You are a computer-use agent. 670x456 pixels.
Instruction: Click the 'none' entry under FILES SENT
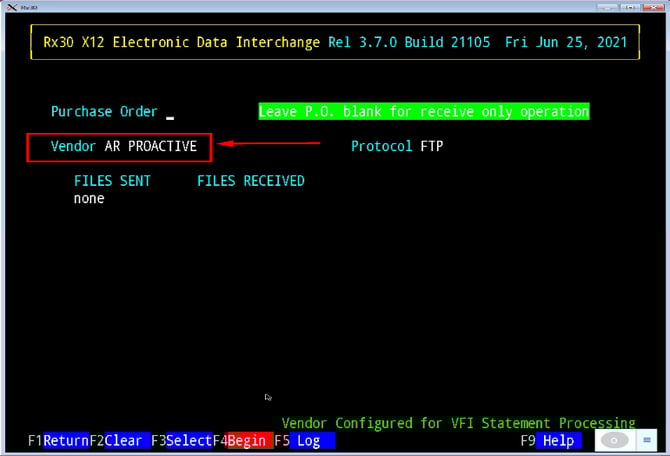click(x=89, y=198)
